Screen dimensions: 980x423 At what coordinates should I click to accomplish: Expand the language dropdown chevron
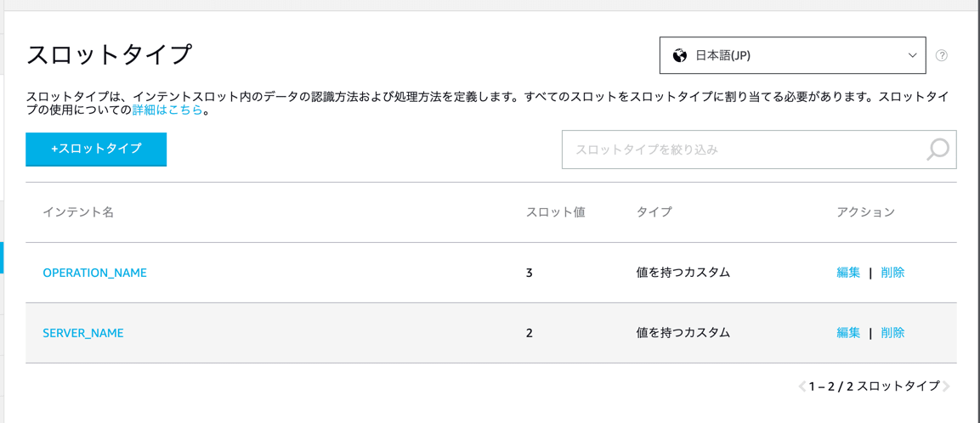[x=910, y=55]
